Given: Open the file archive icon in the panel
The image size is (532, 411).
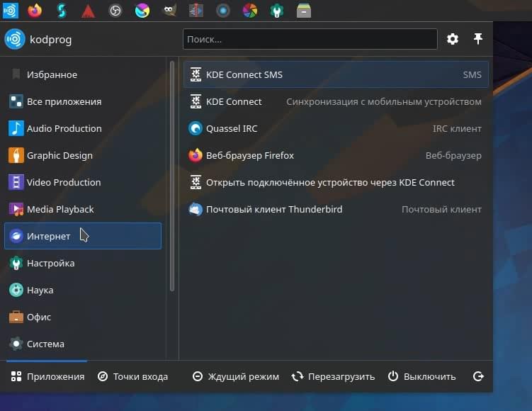Looking at the screenshot, I should coord(304,11).
